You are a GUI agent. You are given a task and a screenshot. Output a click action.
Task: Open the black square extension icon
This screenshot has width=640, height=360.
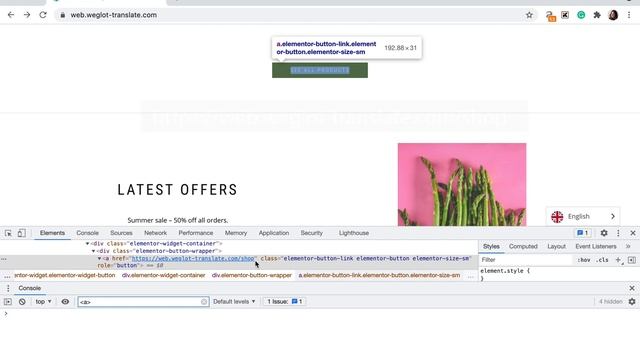565,15
